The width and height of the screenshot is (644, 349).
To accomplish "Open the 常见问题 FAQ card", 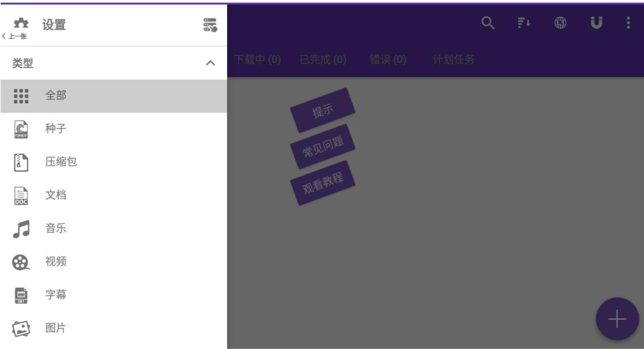I will pos(323,145).
